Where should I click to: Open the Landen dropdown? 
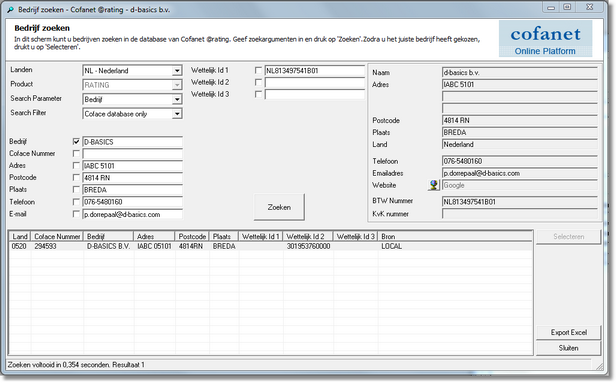click(x=177, y=71)
